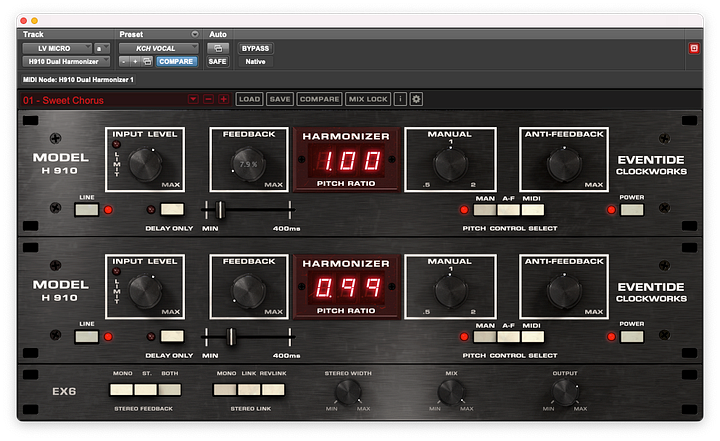This screenshot has height=441, width=720.
Task: Open the red preset list arrow
Action: coord(193,99)
